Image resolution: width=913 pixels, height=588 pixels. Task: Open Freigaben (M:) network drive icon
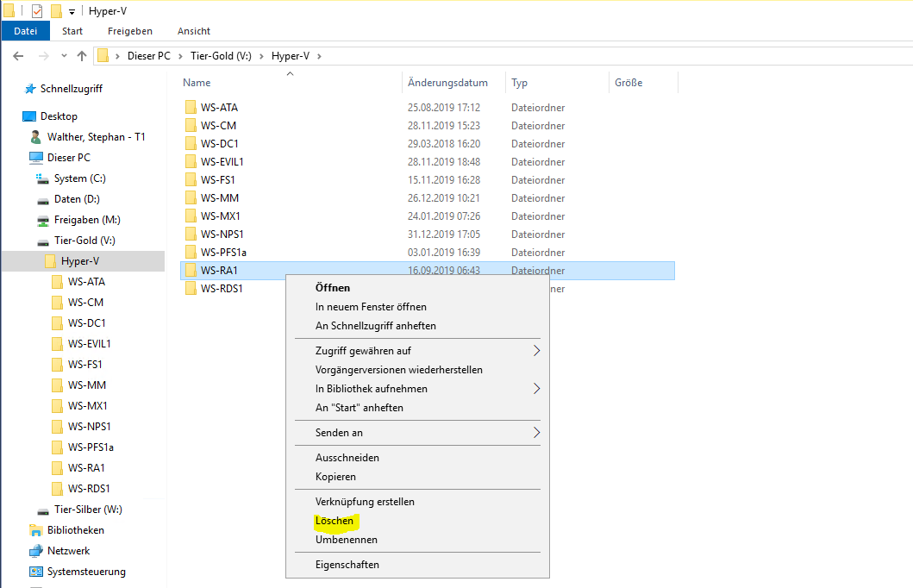pos(42,220)
